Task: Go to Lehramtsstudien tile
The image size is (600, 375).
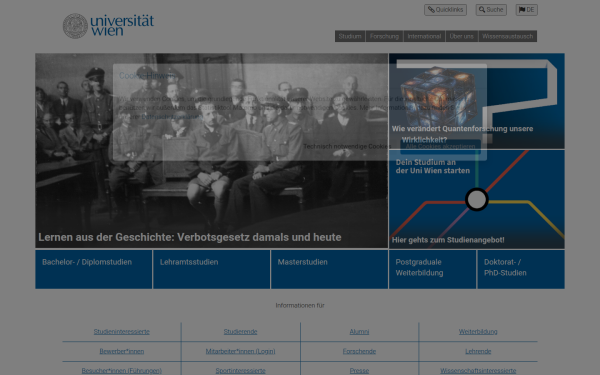Action: pos(212,269)
